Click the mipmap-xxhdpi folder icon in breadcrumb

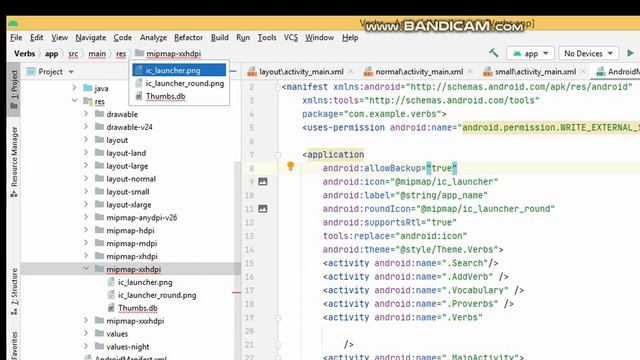[139, 53]
